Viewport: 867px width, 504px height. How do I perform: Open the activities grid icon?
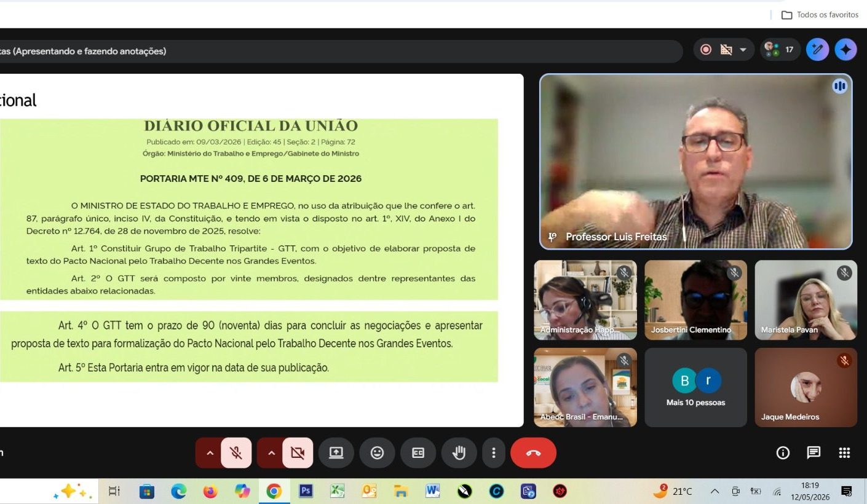pyautogui.click(x=844, y=453)
